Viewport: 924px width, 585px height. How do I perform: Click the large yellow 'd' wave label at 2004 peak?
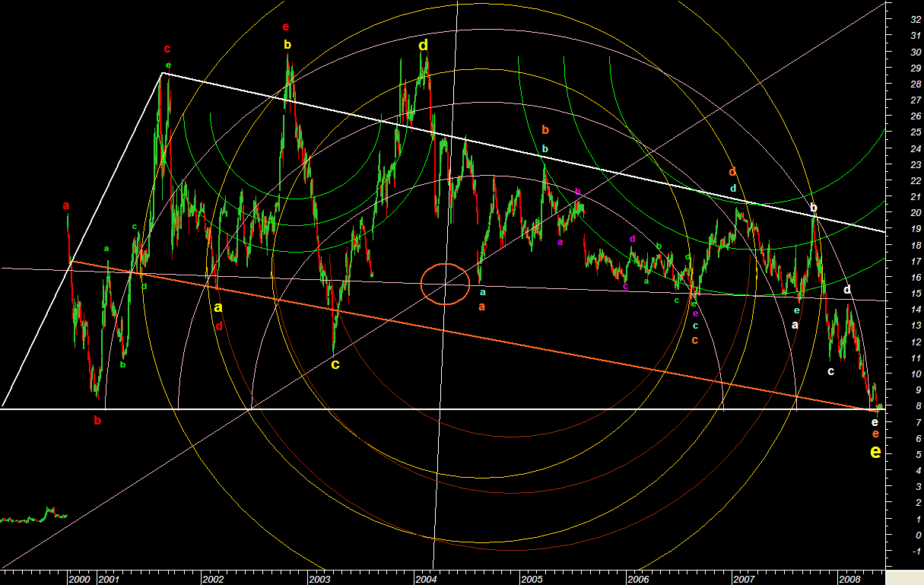424,46
